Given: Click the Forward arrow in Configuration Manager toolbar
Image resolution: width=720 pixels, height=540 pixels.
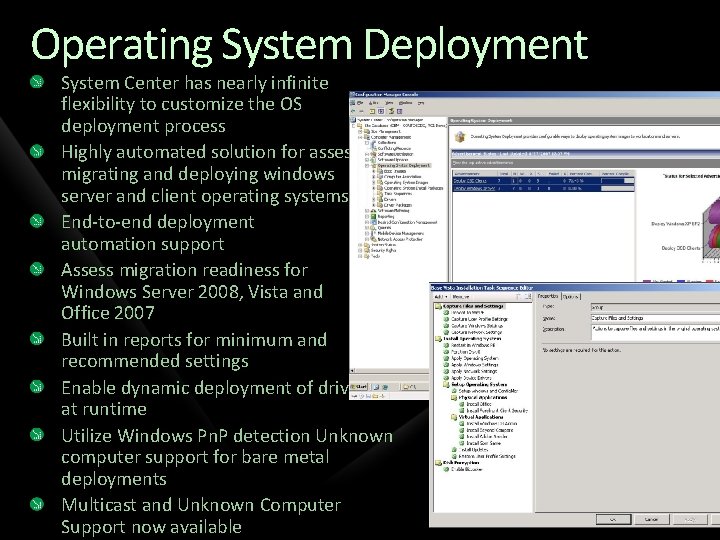Looking at the screenshot, I should coord(361,111).
